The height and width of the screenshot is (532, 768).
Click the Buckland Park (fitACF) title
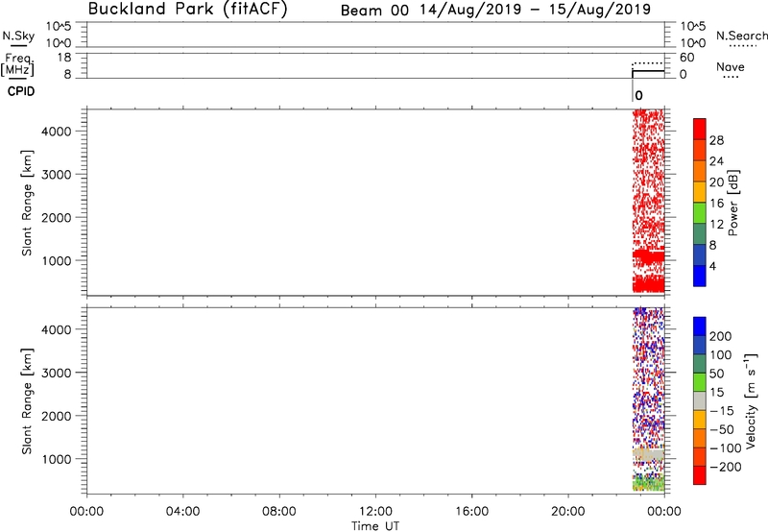(187, 10)
